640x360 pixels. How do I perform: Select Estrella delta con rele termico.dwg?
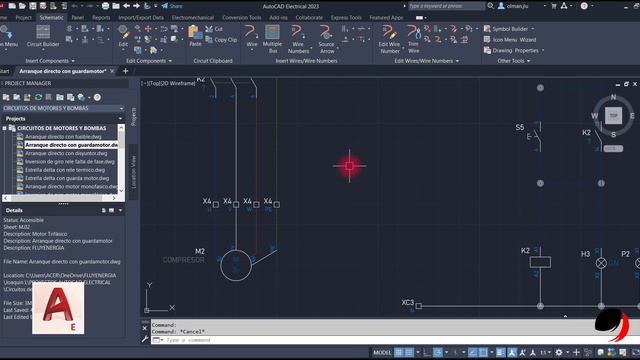(65, 170)
